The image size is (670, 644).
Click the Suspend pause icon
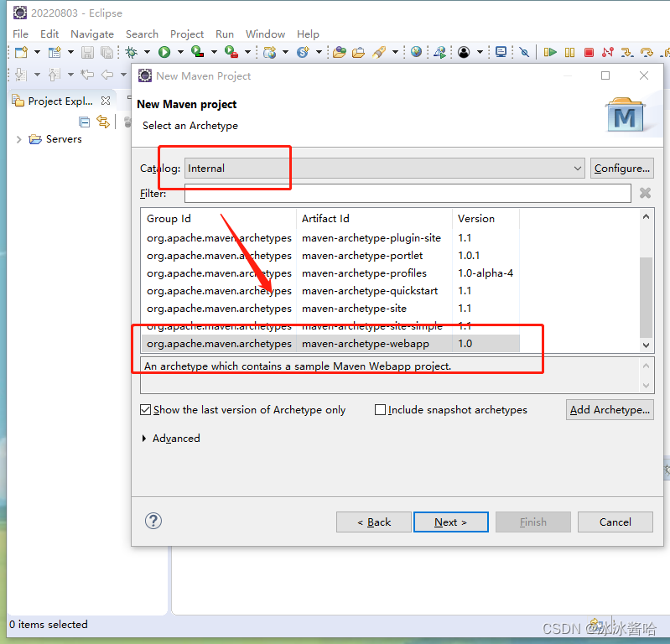point(569,52)
